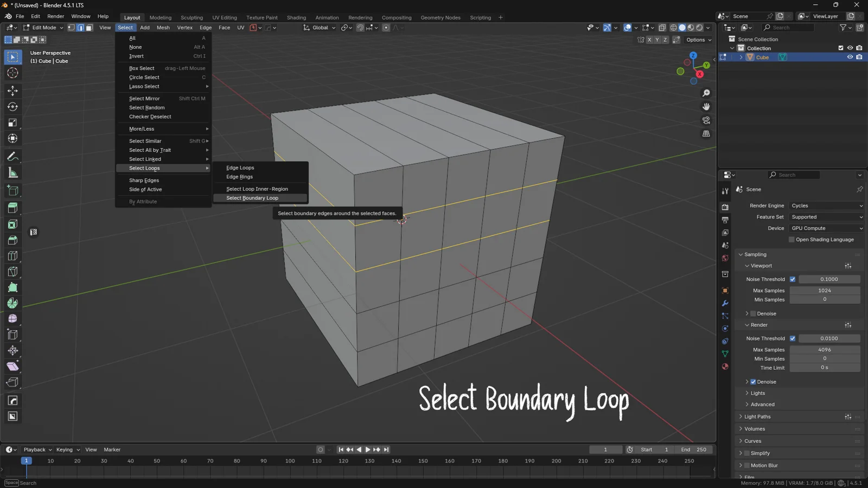Expand the Volumes panel
The height and width of the screenshot is (488, 868).
tap(754, 429)
